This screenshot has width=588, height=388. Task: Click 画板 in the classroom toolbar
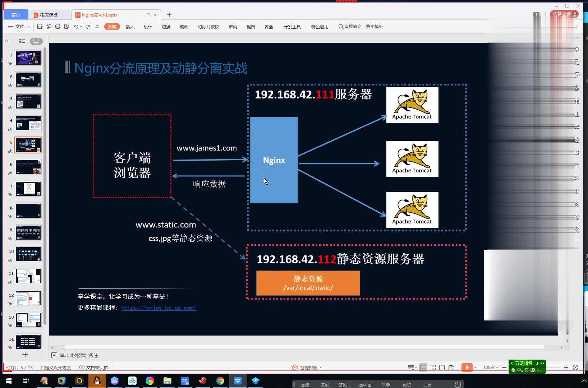(x=305, y=385)
